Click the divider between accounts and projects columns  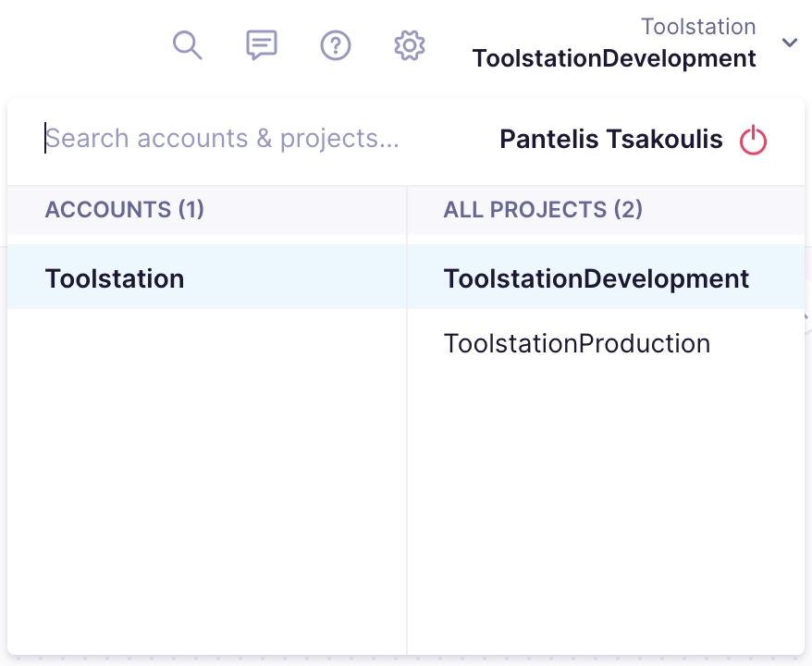pyautogui.click(x=407, y=462)
